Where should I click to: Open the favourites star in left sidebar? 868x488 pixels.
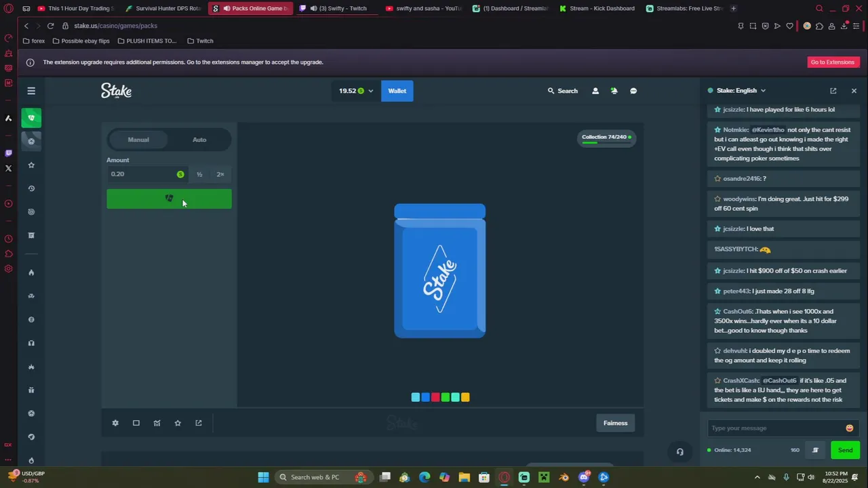point(31,165)
